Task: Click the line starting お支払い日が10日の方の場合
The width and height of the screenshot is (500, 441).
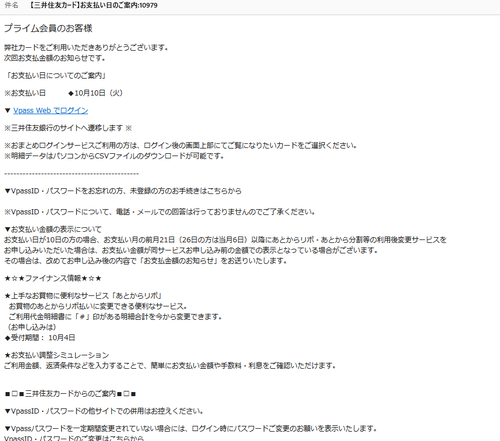Action: (225, 240)
